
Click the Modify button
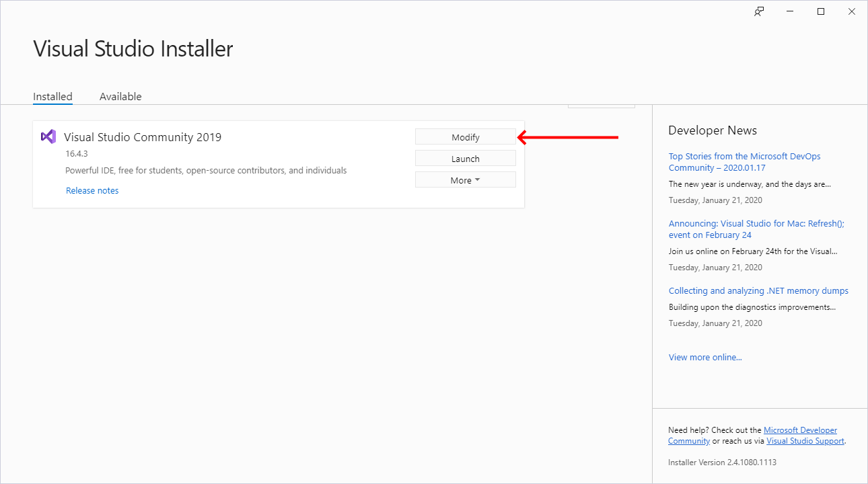(466, 137)
